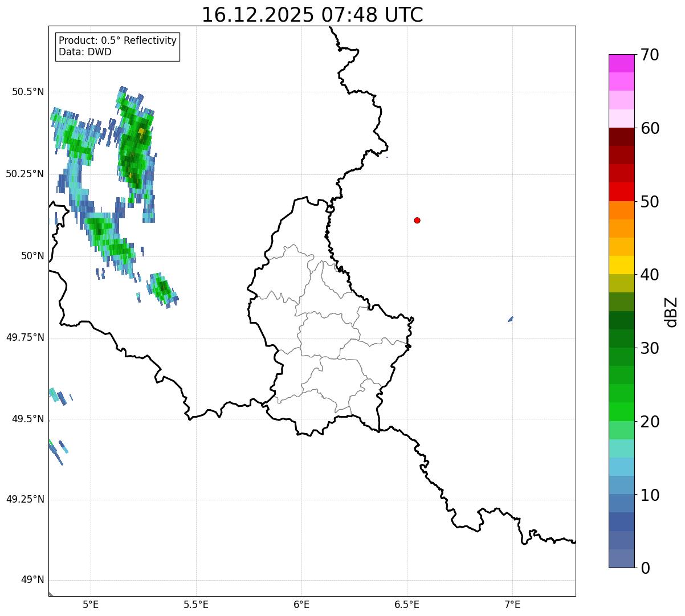This screenshot has width=685, height=616.
Task: Click the dark maroon colorbar segment below 60
Action: pyautogui.click(x=621, y=137)
